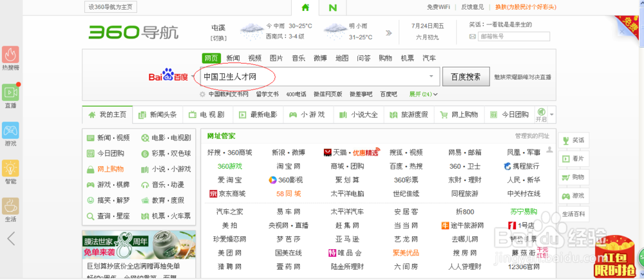This screenshot has width=644, height=280.
Task: Click the 膜法世家 8周年 advertisement banner
Action: pyautogui.click(x=139, y=244)
